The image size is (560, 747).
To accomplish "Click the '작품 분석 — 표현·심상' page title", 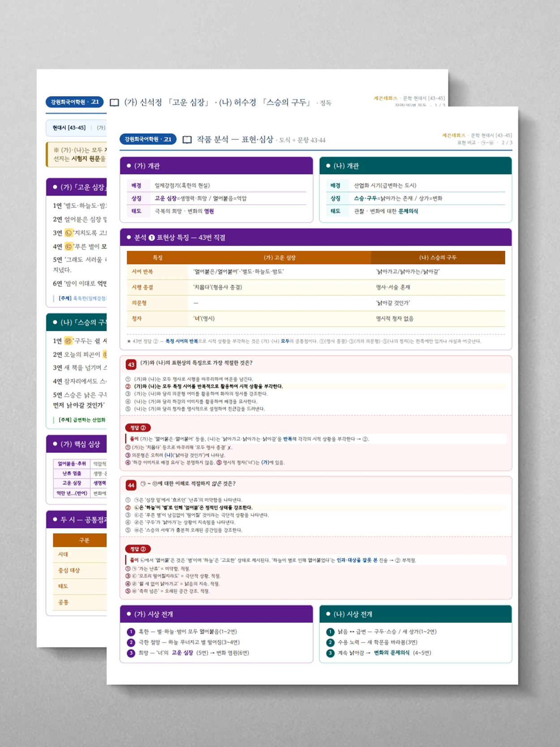I will click(235, 139).
